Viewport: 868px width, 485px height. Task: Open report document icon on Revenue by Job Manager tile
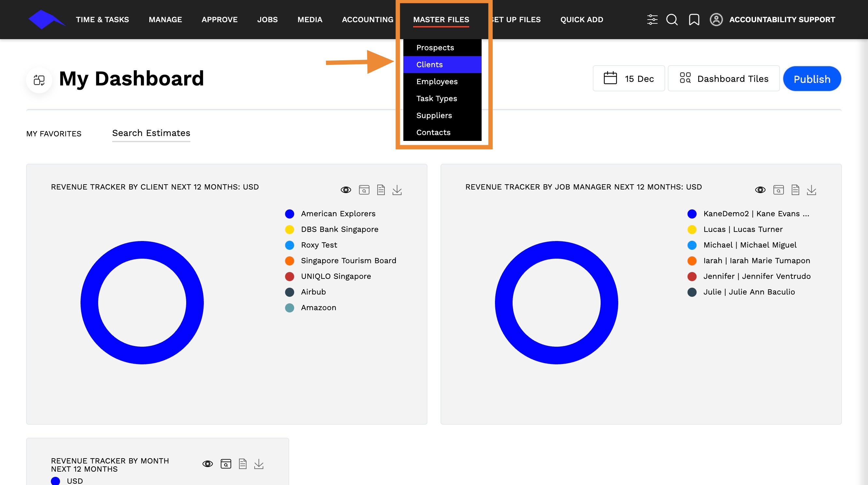[x=795, y=190]
